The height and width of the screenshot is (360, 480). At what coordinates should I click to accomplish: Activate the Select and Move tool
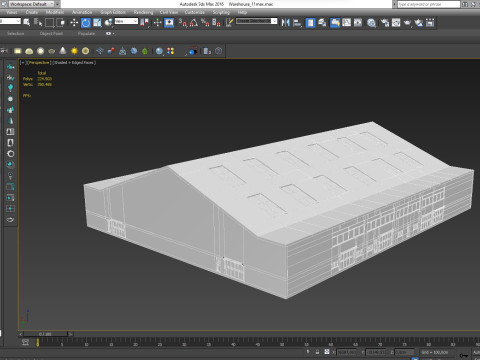coord(74,23)
